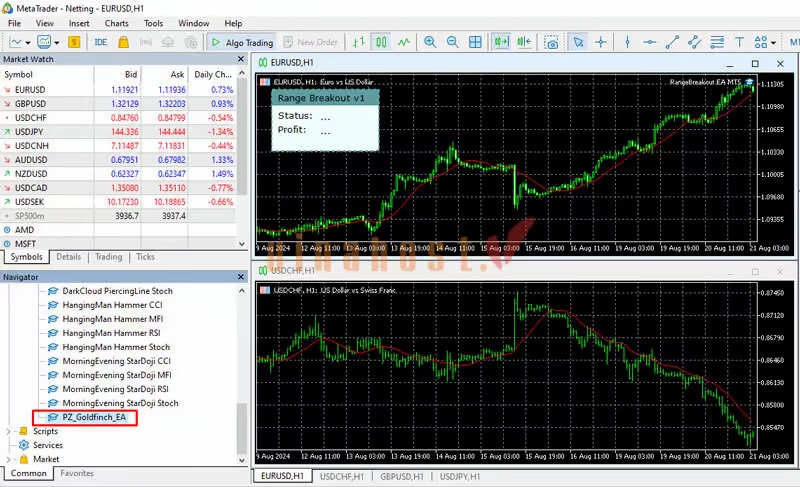Viewport: 800px width, 487px height.
Task: Select the crosshair cursor tool
Action: click(601, 42)
